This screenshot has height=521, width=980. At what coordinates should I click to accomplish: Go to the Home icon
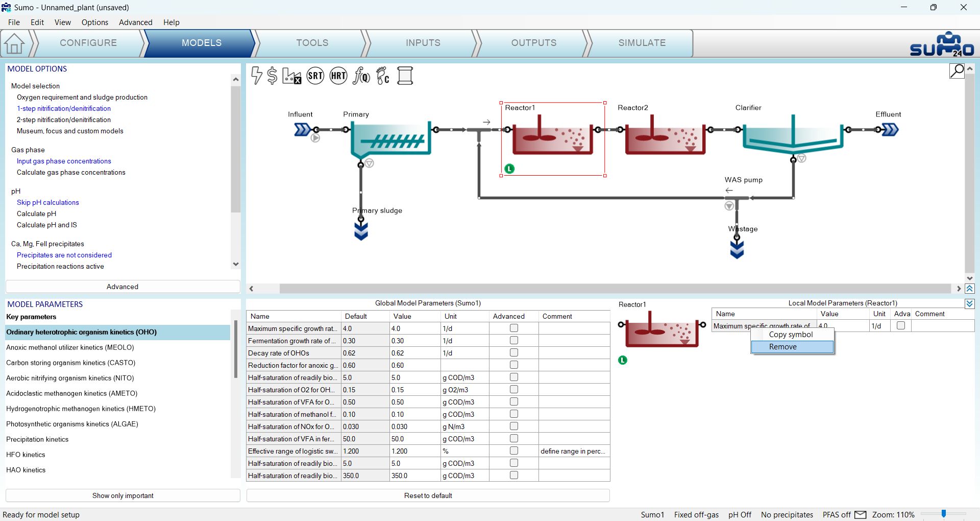click(14, 43)
